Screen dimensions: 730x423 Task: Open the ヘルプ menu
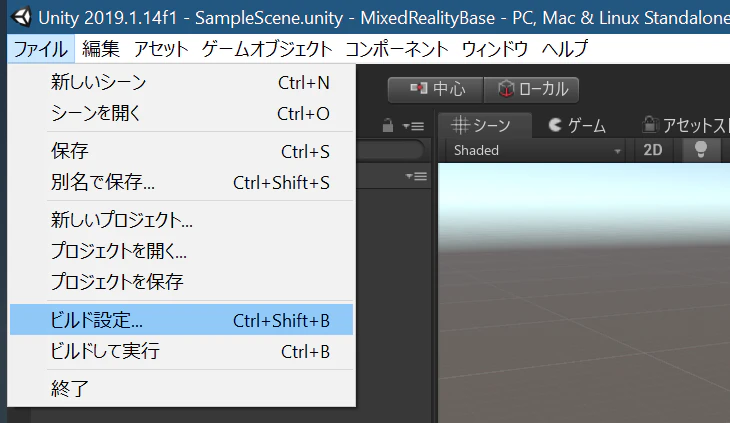point(565,49)
